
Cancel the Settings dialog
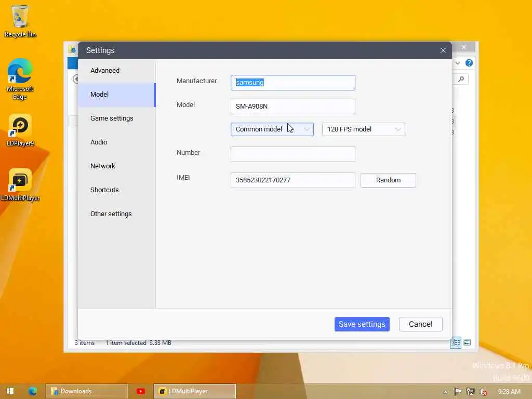coord(421,324)
